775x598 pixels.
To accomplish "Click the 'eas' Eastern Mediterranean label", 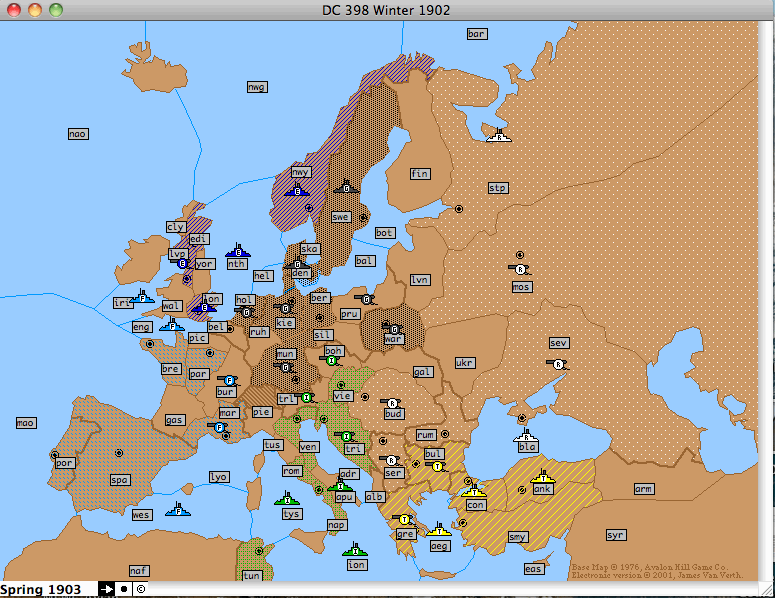I will (534, 569).
